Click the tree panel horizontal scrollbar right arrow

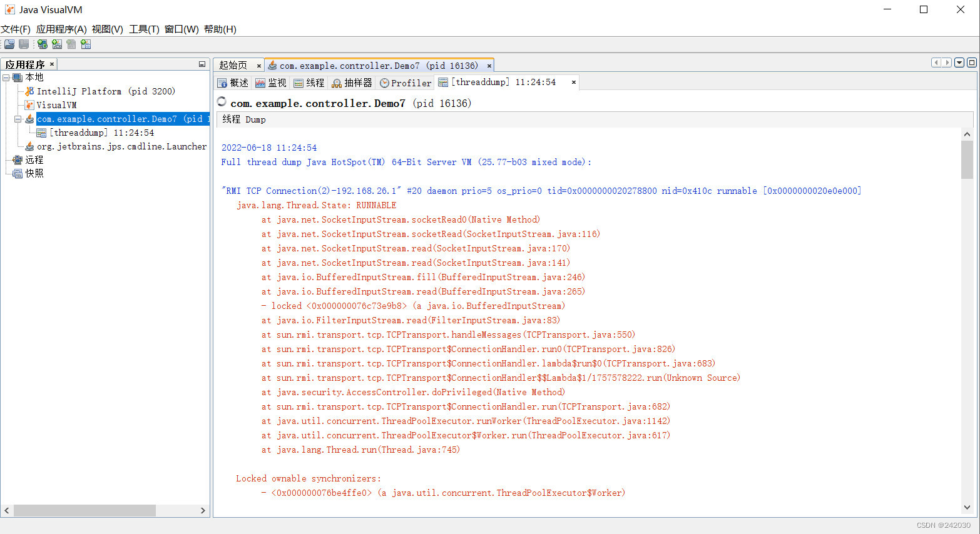click(x=203, y=510)
